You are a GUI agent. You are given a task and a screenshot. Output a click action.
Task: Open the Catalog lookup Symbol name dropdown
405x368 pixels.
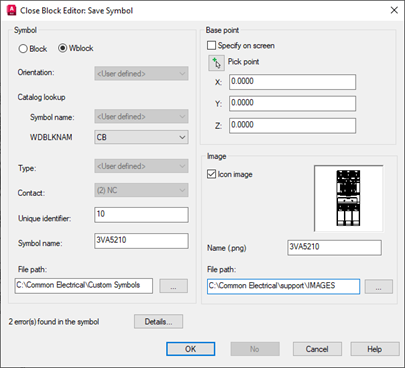pyautogui.click(x=141, y=117)
